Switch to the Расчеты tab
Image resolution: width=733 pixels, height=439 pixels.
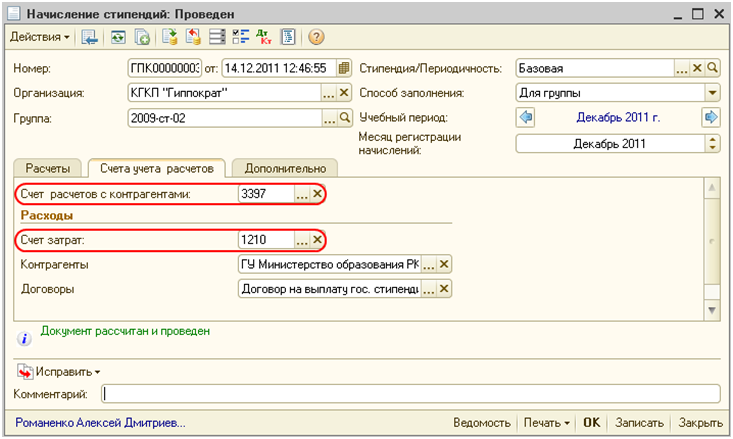(x=48, y=169)
